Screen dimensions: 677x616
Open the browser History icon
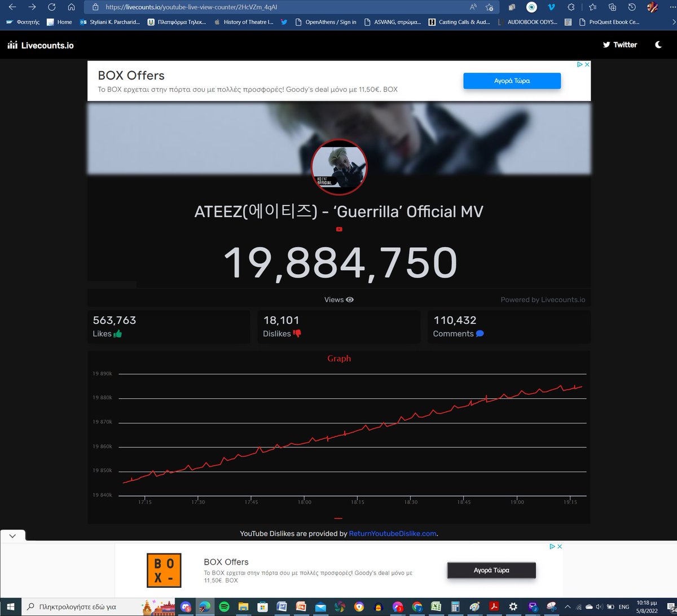632,7
